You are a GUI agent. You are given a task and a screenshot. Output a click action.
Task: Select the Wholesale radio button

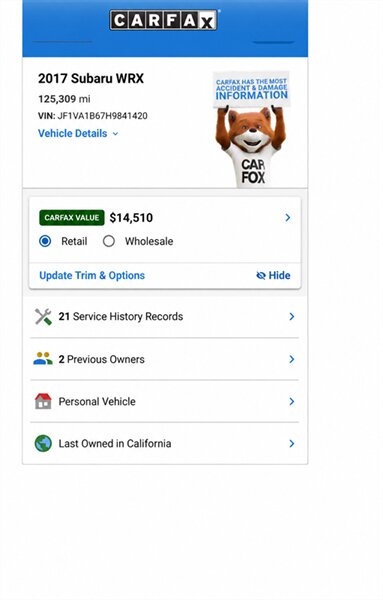(x=109, y=241)
